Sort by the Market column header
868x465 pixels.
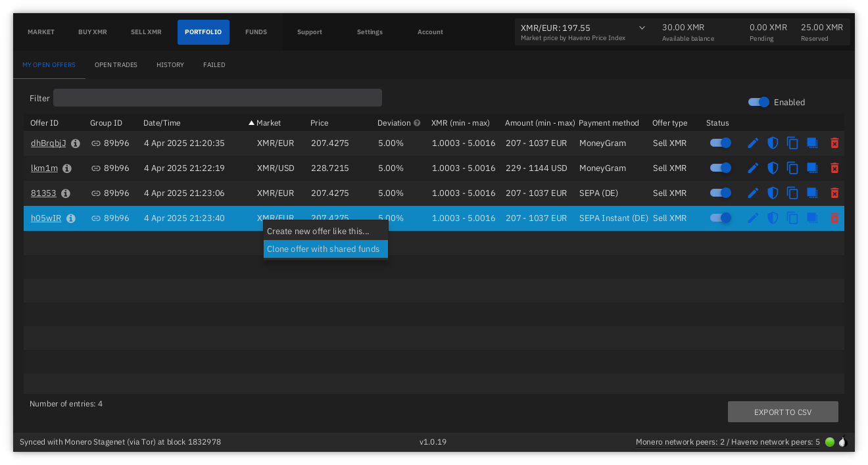point(268,123)
